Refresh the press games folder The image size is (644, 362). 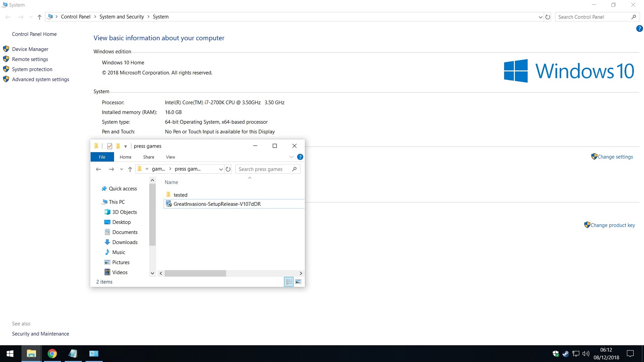coord(228,169)
